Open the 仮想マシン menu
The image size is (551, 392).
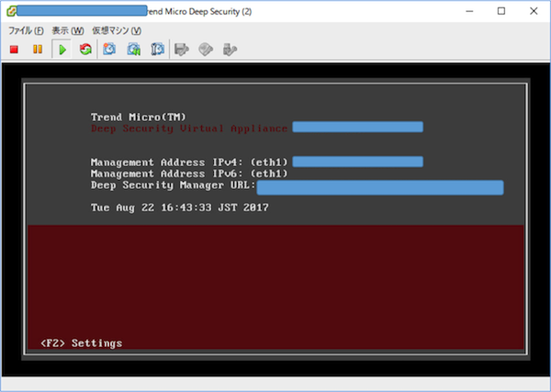[117, 31]
